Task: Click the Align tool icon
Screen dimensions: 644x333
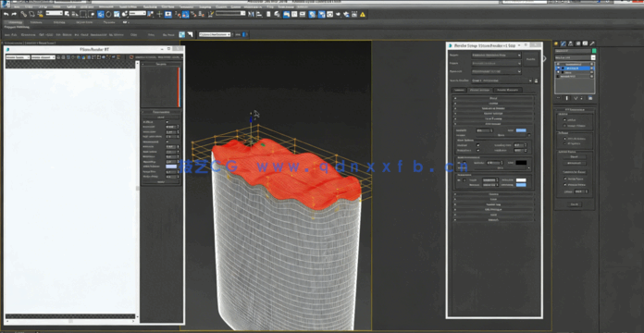Action: [x=259, y=14]
